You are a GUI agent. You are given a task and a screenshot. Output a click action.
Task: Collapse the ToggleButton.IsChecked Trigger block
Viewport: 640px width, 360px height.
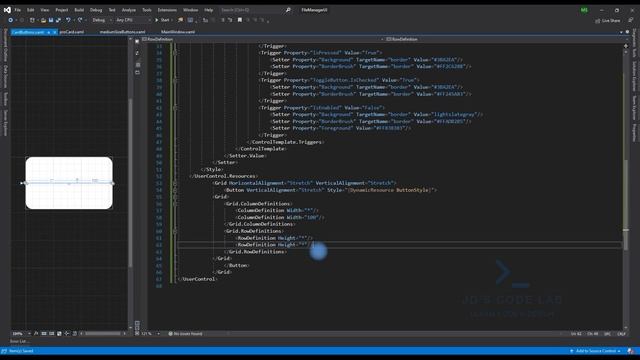coord(175,80)
